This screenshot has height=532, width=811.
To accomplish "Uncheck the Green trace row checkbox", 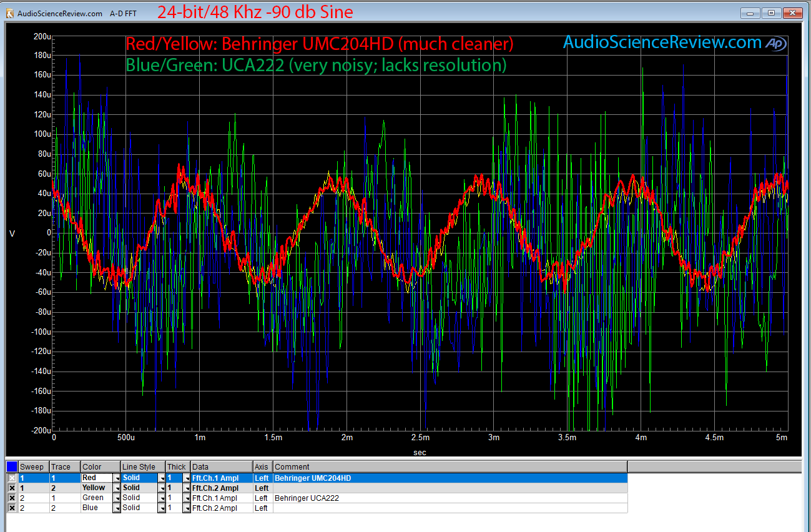I will click(x=12, y=498).
